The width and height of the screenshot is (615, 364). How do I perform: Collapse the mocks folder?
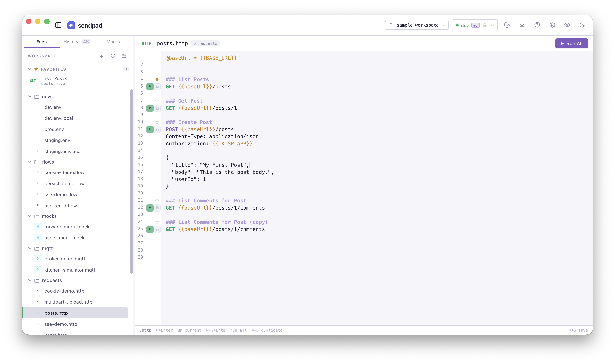[x=30, y=216]
